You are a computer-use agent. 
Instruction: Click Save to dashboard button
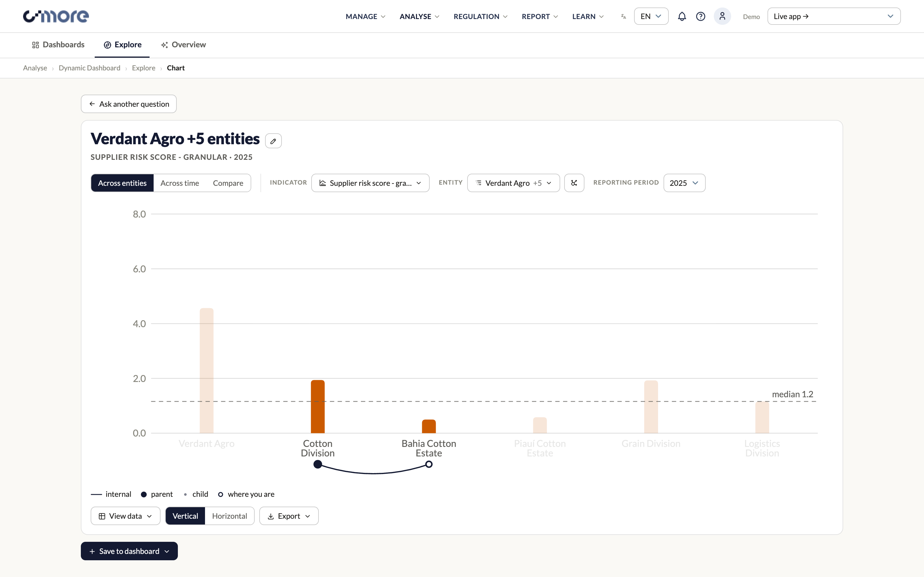129,551
